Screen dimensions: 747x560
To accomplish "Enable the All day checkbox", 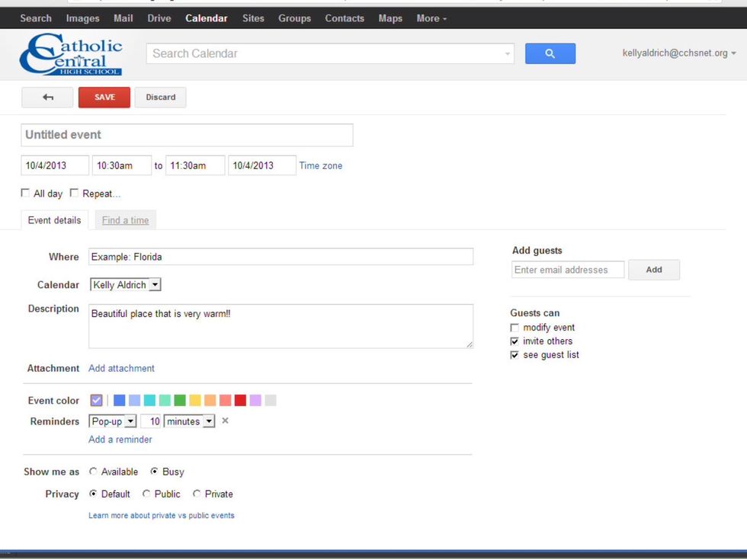I will (26, 194).
